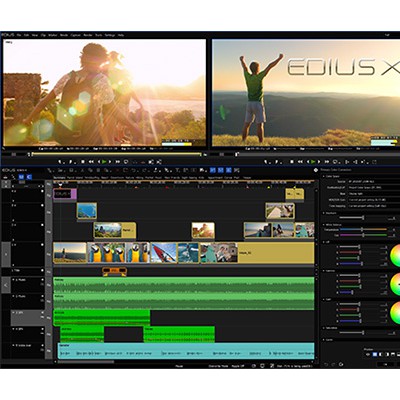Click the Gamma color wheel
Image resolution: width=400 pixels, height=400 pixels.
pyautogui.click(x=395, y=284)
